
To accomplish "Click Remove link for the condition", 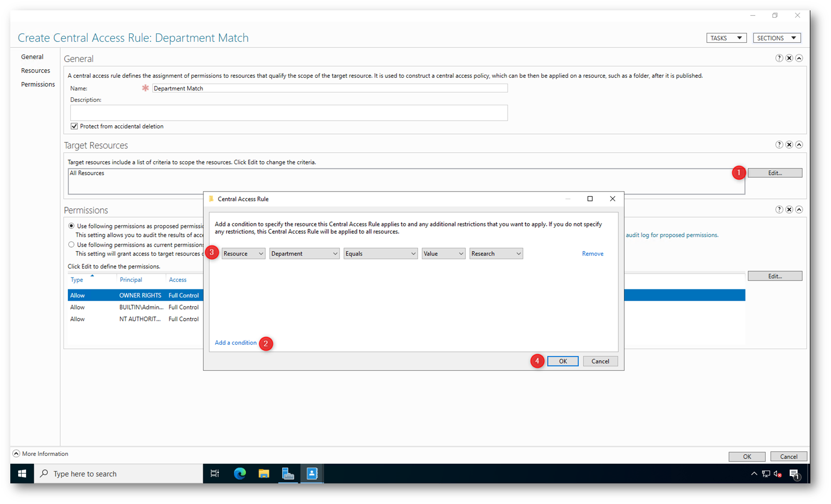I will coord(593,253).
